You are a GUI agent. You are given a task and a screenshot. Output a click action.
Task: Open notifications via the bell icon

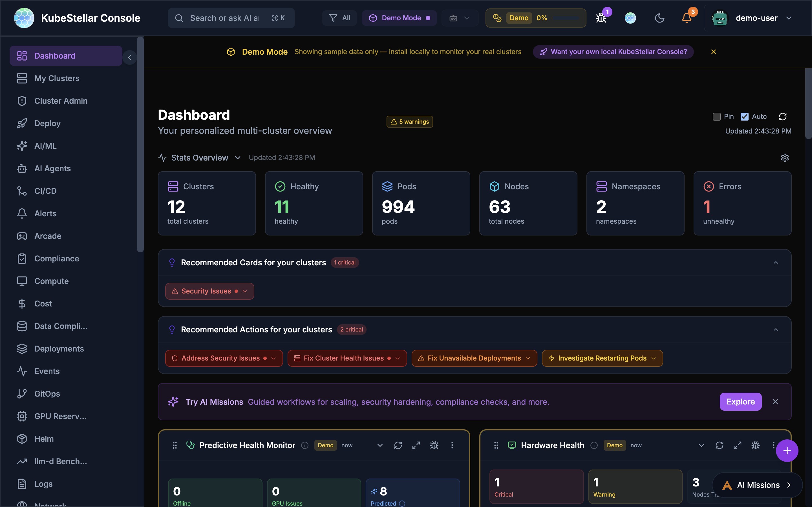(686, 18)
